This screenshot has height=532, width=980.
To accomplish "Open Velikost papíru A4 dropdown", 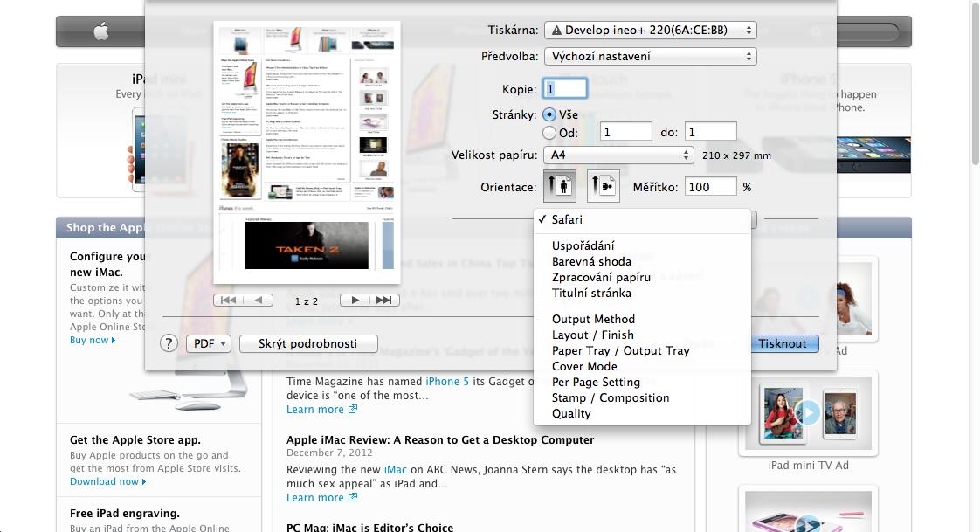I will pos(618,155).
